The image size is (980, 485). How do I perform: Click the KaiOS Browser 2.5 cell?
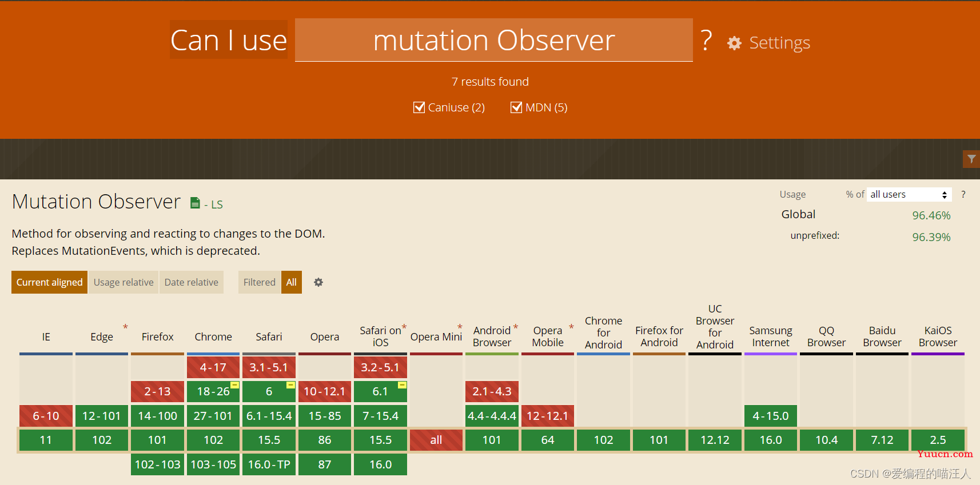click(x=938, y=440)
